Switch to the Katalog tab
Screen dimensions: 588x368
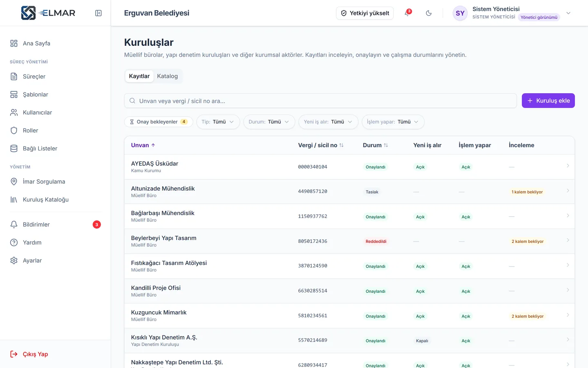(167, 76)
